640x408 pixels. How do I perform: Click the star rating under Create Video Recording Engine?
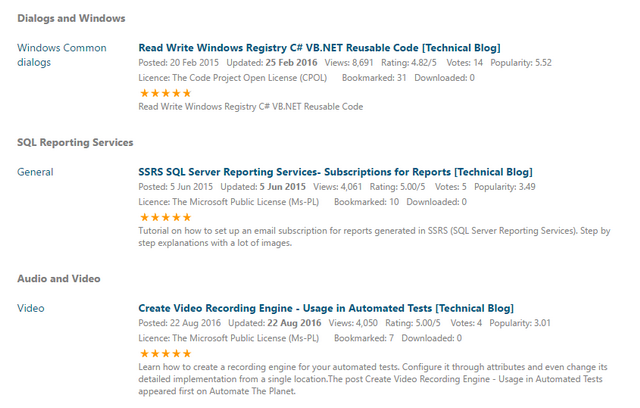point(165,353)
